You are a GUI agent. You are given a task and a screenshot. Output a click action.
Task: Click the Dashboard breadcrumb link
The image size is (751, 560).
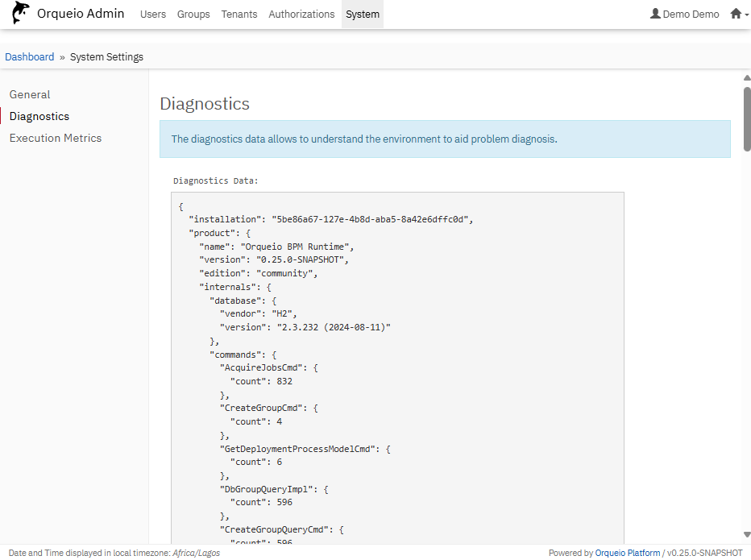[30, 56]
